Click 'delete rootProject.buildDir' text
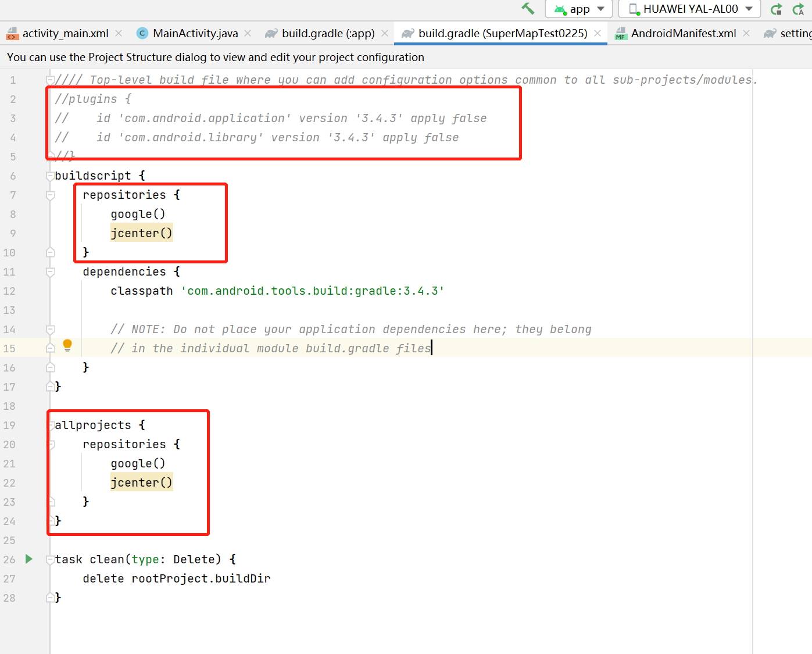 (177, 578)
